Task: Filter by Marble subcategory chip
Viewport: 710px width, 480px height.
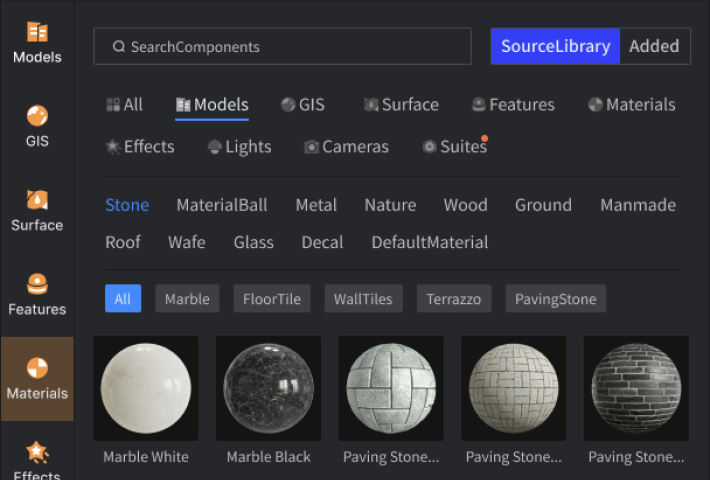Action: click(x=187, y=299)
